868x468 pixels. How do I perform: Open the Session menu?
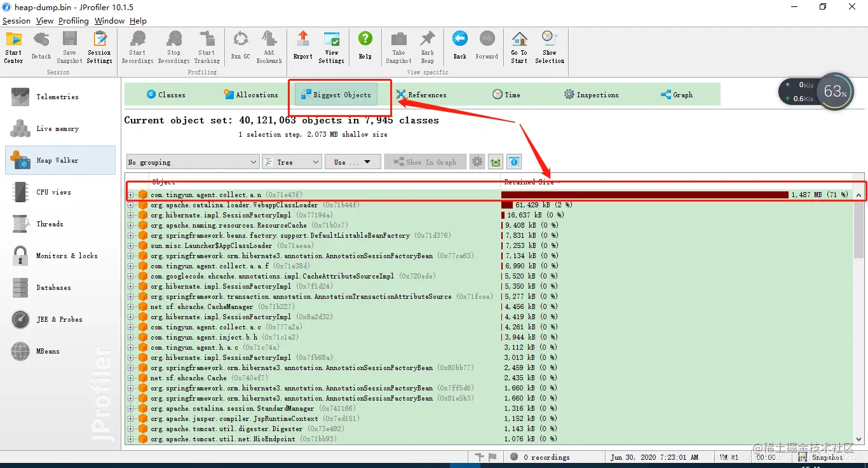click(x=17, y=20)
